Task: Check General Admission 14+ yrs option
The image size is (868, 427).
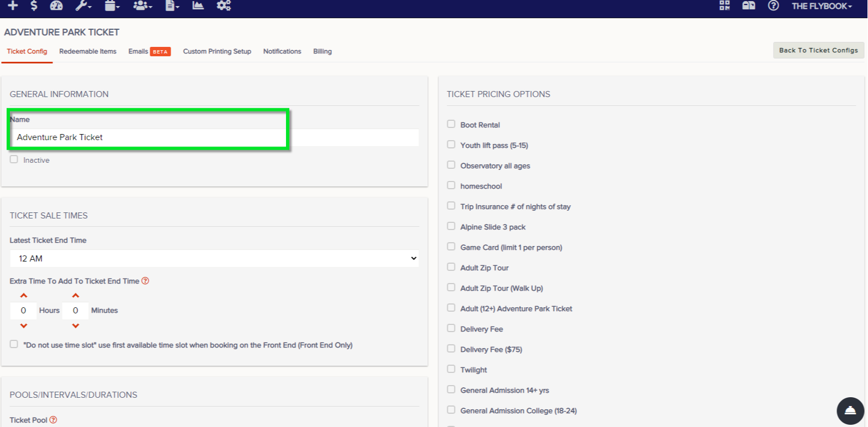Action: [x=451, y=389]
